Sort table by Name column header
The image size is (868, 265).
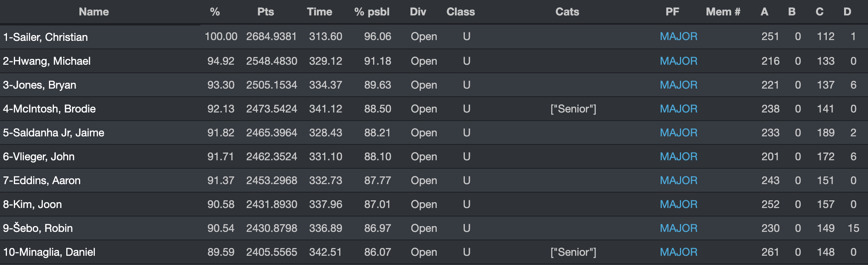94,12
